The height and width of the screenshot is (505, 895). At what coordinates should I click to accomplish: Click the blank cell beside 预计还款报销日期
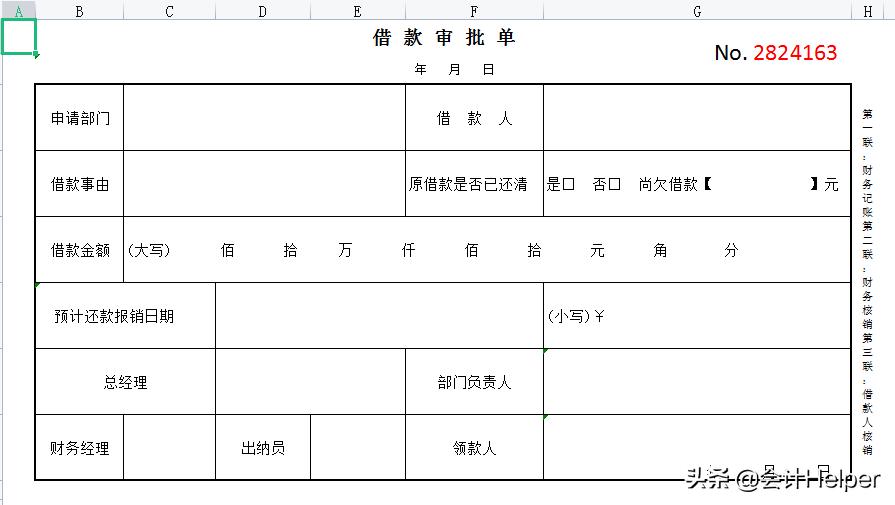[x=380, y=316]
